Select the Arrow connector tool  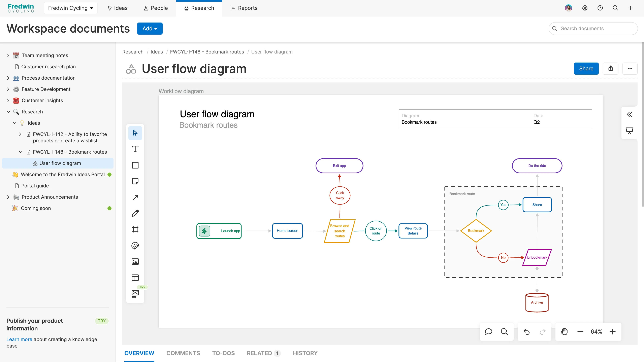135,197
